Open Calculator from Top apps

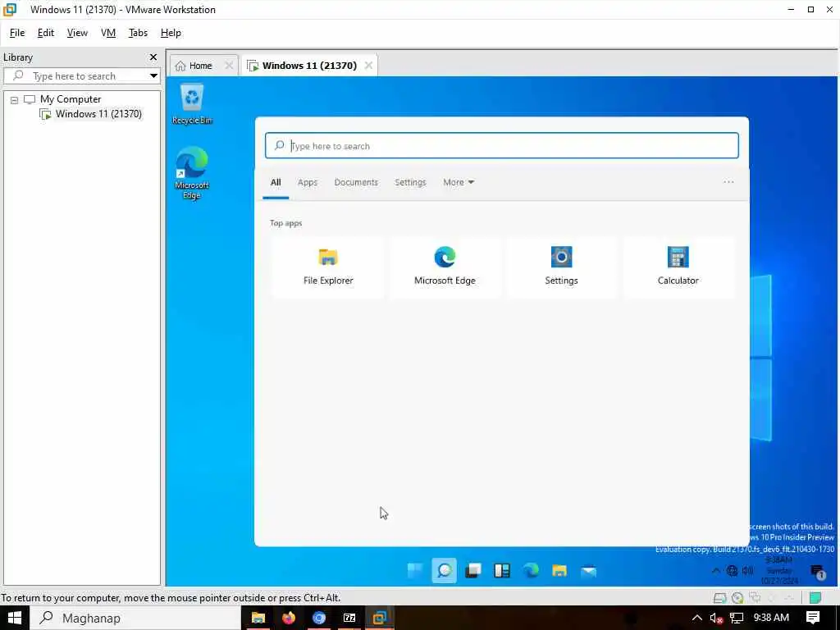(678, 267)
